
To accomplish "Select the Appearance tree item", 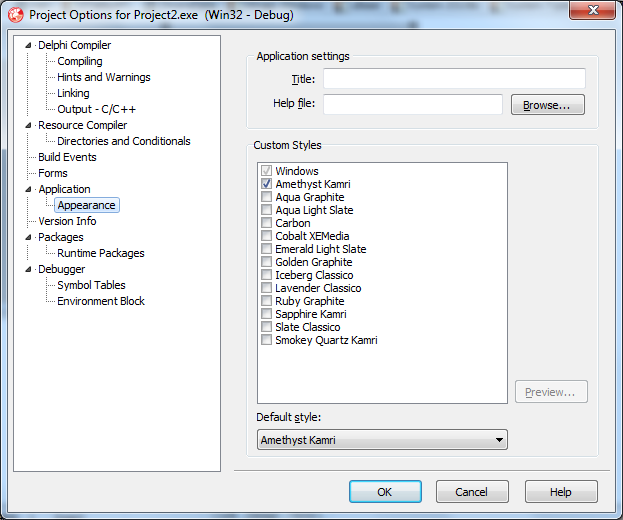I will coord(87,205).
